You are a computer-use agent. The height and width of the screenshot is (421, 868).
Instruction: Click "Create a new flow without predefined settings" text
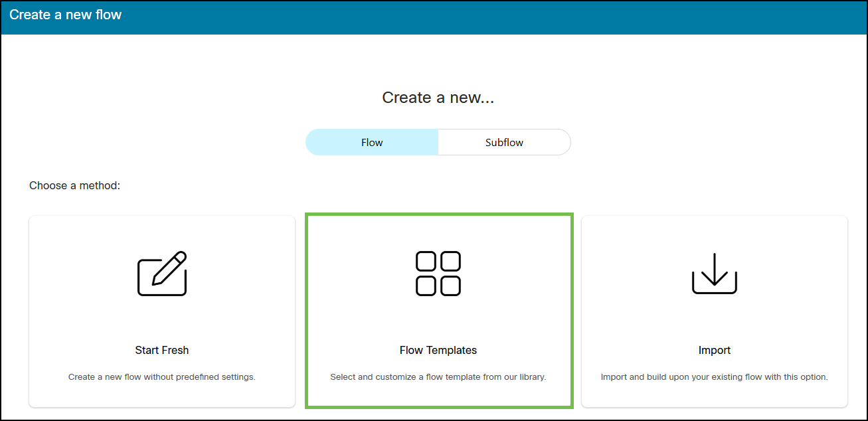click(162, 377)
